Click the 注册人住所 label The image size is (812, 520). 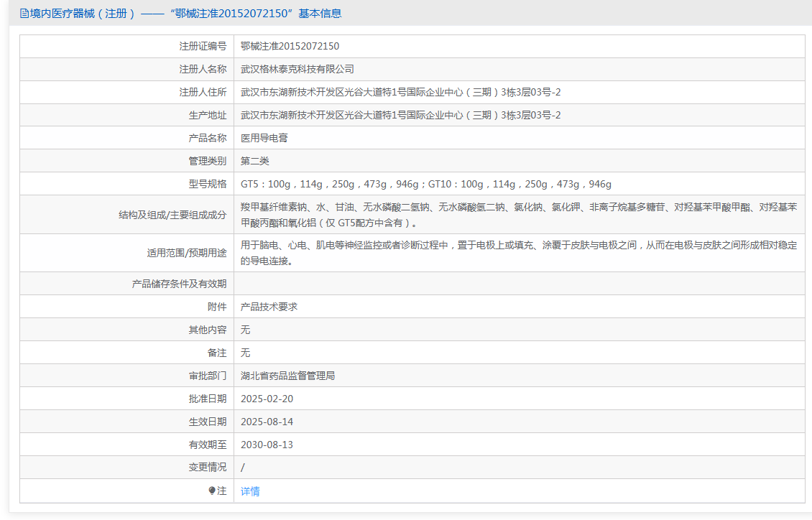(203, 92)
